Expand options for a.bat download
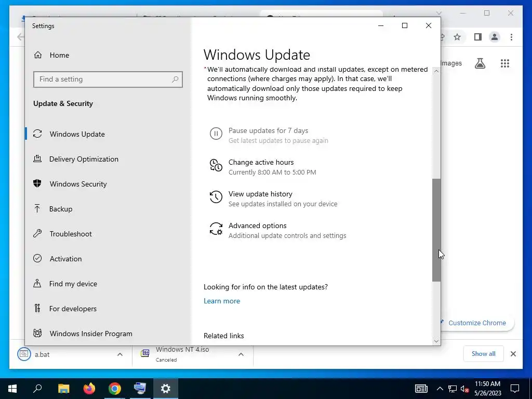 [x=120, y=354]
